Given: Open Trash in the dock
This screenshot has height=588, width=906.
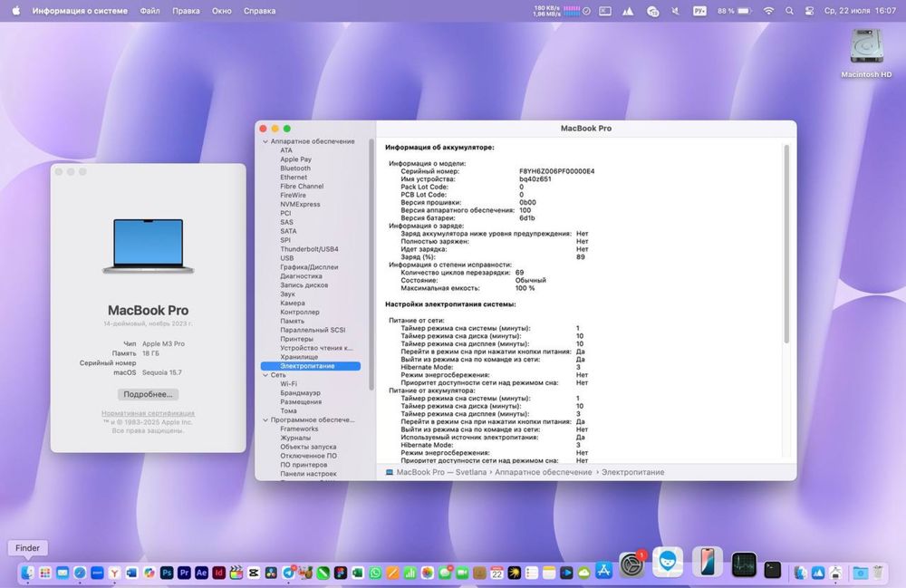Looking at the screenshot, I should pos(878,572).
